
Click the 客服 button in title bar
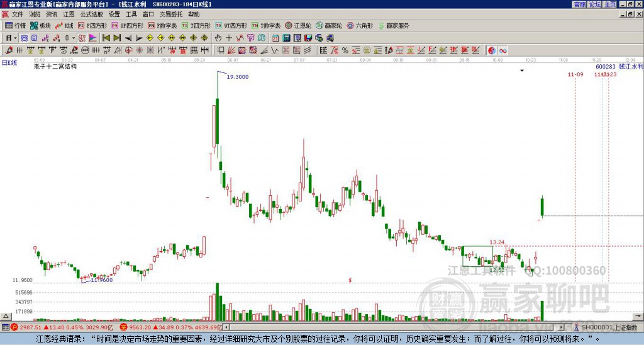[x=580, y=4]
